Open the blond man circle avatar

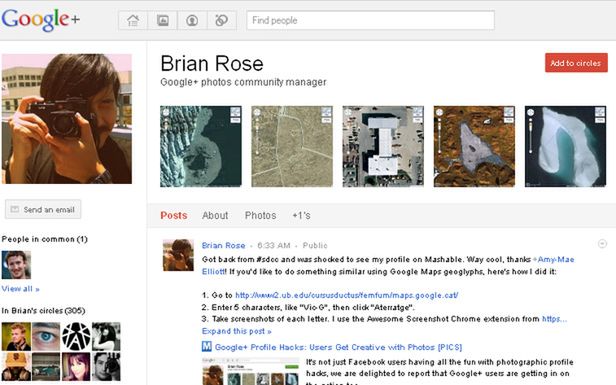pyautogui.click(x=16, y=337)
